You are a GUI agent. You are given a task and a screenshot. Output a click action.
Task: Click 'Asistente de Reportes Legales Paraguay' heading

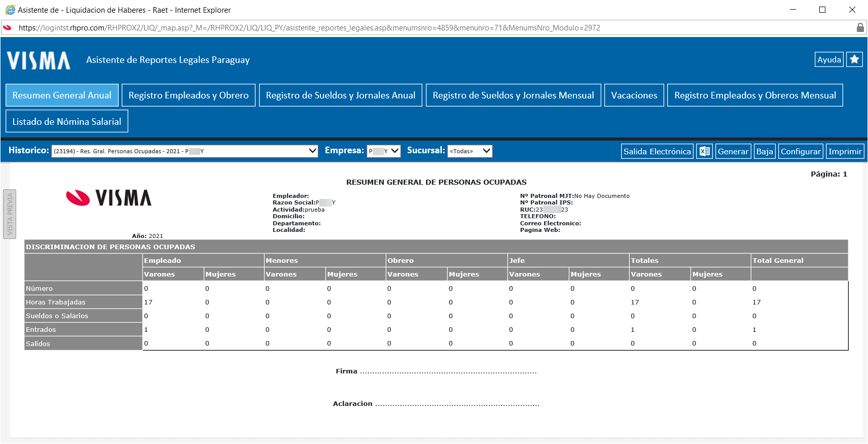pyautogui.click(x=168, y=60)
